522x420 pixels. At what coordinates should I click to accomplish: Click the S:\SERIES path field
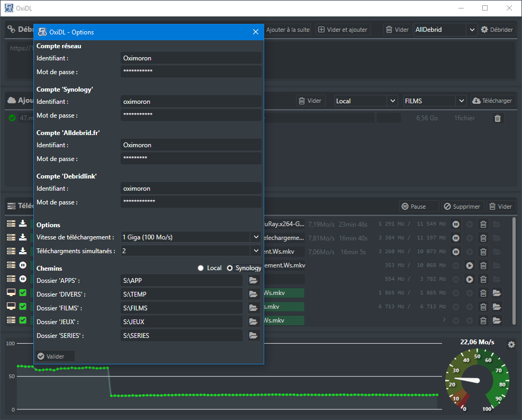[x=182, y=335]
